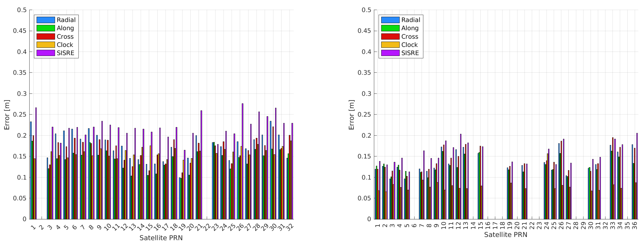Image resolution: width=644 pixels, height=245 pixels.
Task: Click the purple SISRE swatch in left legend
Action: tap(46, 53)
